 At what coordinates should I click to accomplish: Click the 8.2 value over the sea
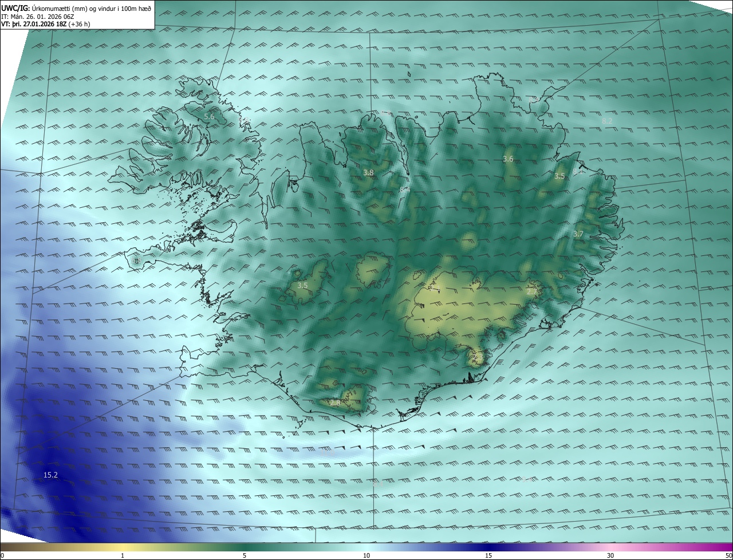(608, 121)
